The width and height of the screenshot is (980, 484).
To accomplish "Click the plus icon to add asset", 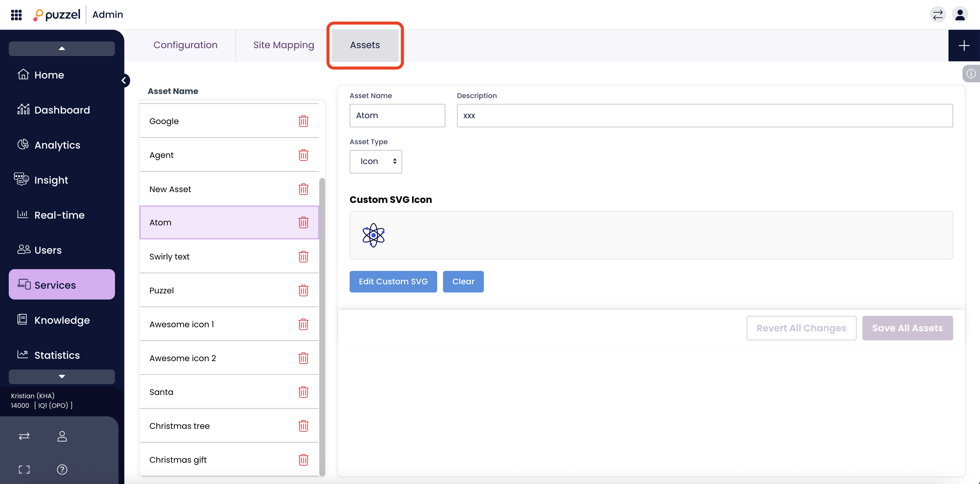I will [964, 46].
